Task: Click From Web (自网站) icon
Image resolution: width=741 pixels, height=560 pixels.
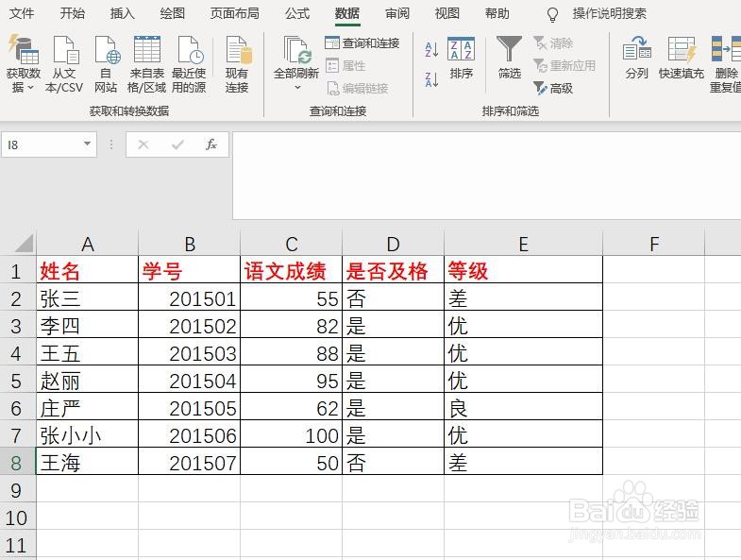Action: pyautogui.click(x=106, y=64)
